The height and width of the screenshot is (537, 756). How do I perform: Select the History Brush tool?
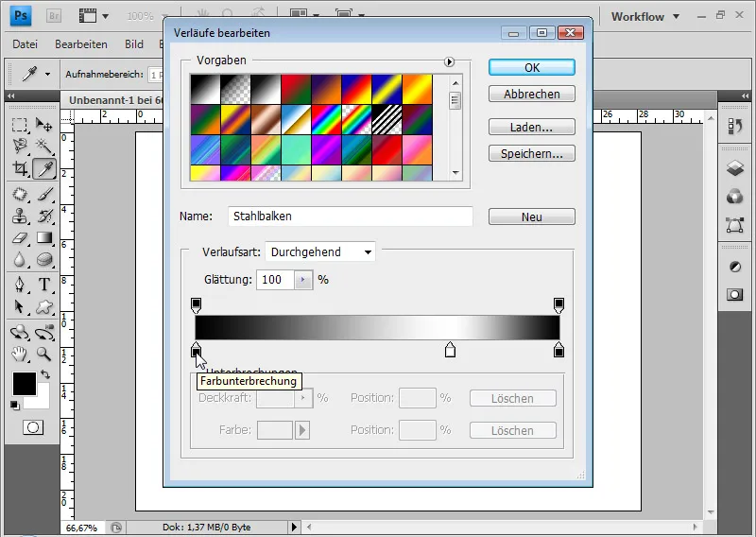click(43, 216)
